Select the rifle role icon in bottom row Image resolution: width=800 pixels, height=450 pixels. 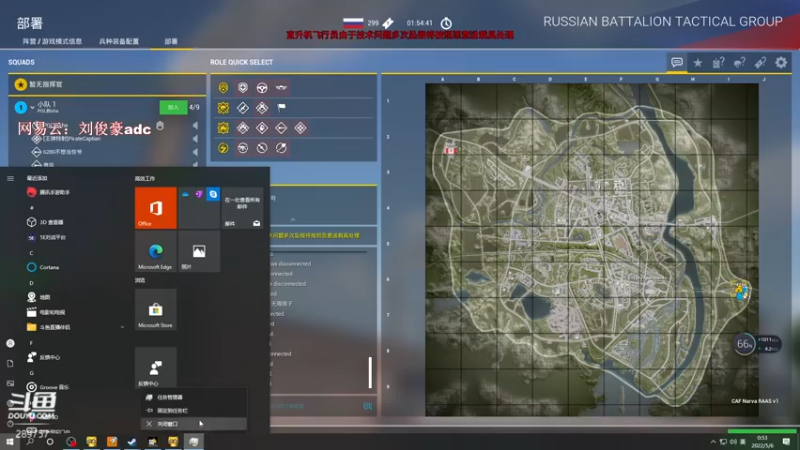pos(243,148)
